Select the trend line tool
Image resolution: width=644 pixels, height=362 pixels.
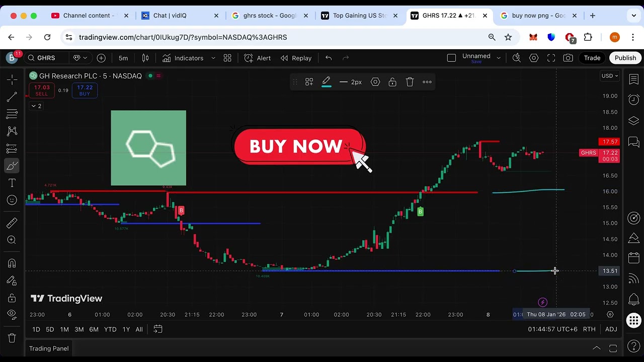12,97
